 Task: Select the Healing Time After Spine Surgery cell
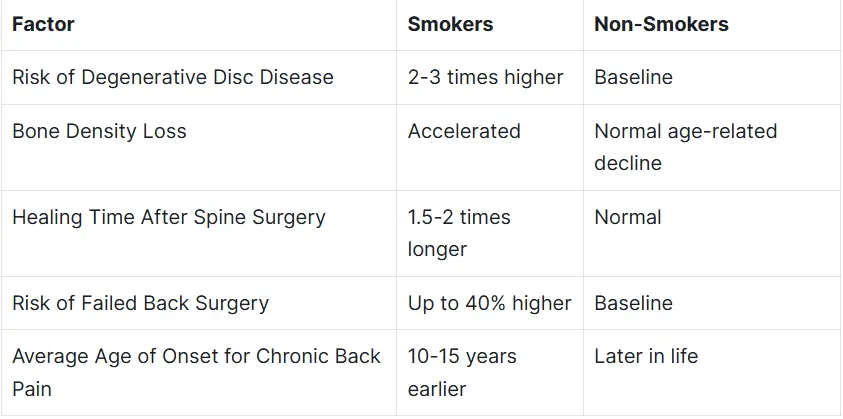point(169,217)
